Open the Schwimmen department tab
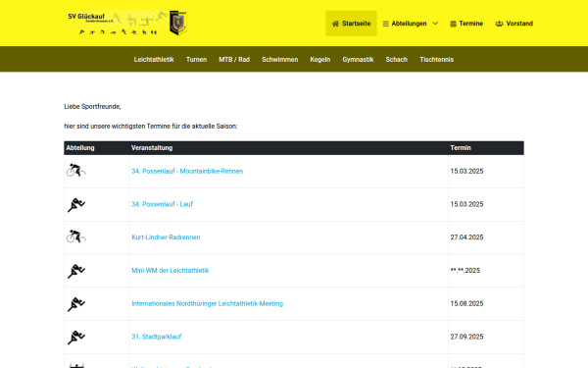Screen dimensions: 588x368 pyautogui.click(x=279, y=59)
